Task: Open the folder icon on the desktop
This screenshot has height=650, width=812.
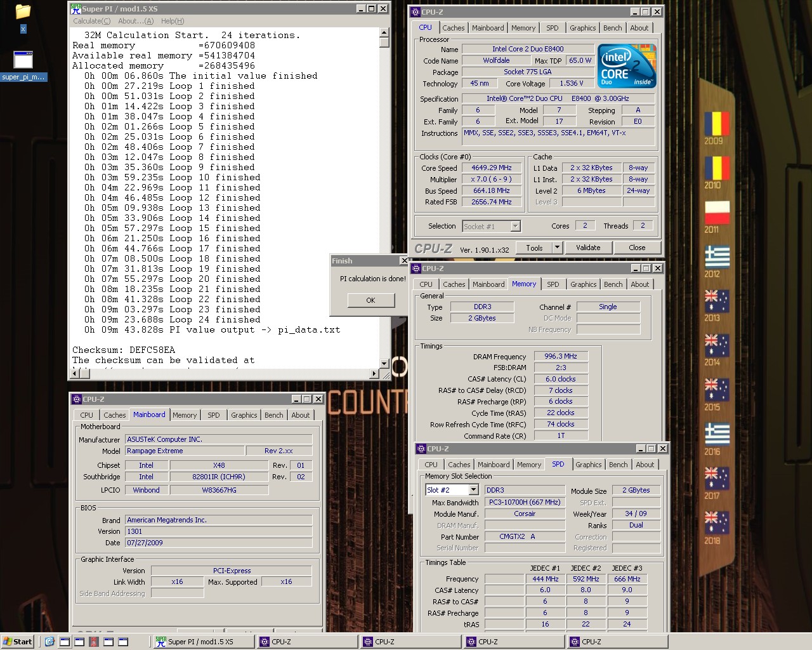Action: tap(23, 11)
